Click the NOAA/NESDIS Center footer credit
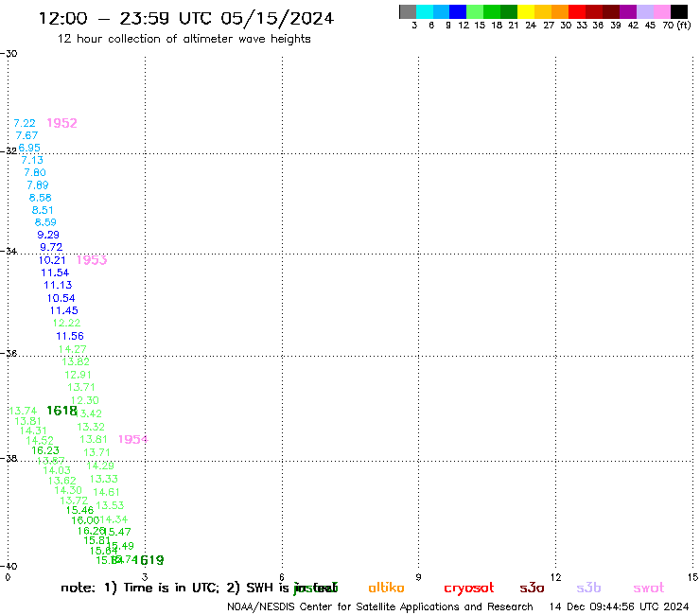The width and height of the screenshot is (700, 615). click(x=380, y=607)
